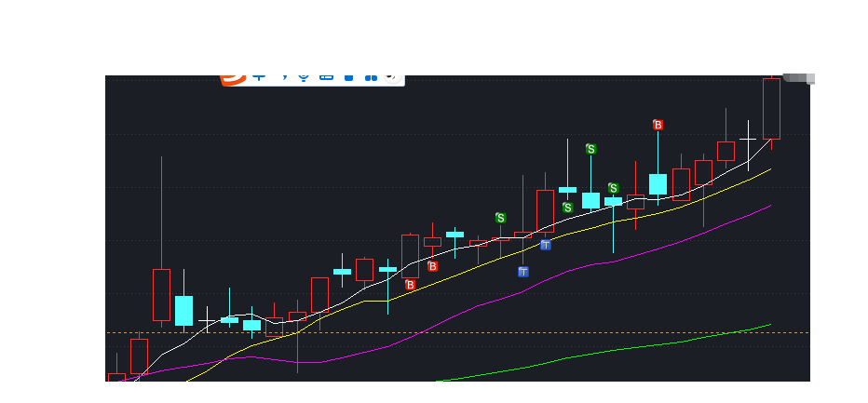
Task: Click the lowest red B buy marker
Action: click(410, 285)
